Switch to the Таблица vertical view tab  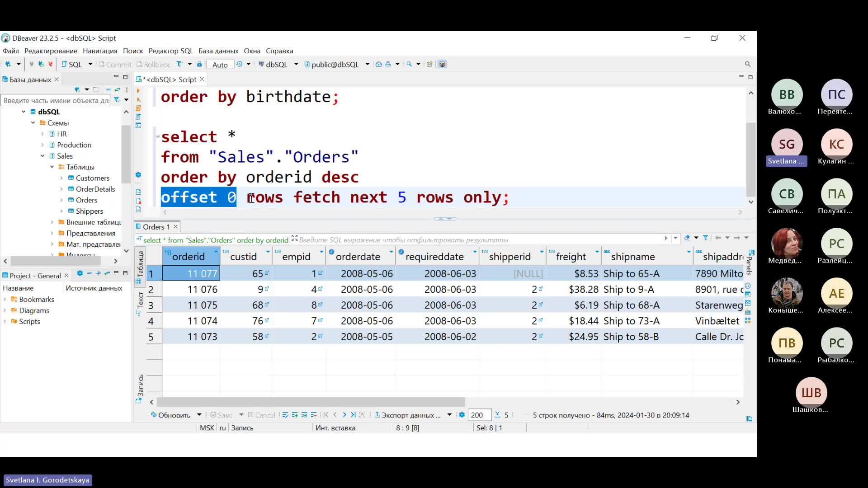(140, 267)
